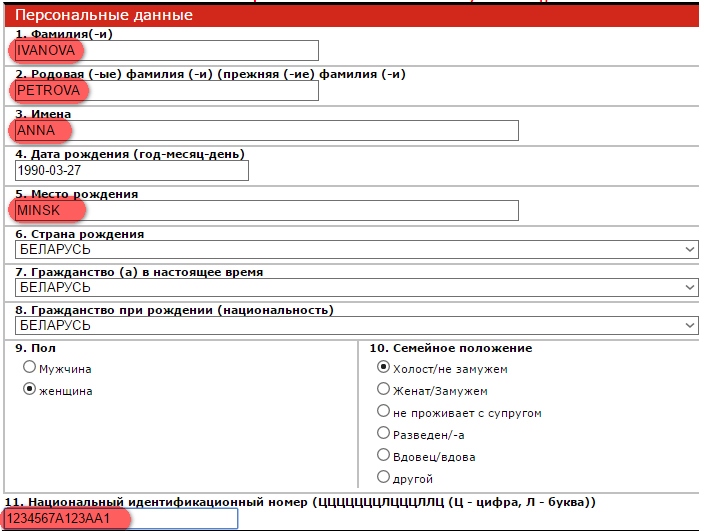Focus the first names field with ANNA
709x531 pixels.
[267, 130]
